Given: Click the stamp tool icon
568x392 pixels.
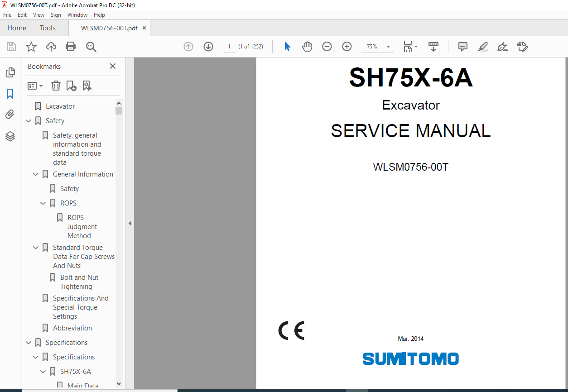Looking at the screenshot, I should tap(522, 47).
